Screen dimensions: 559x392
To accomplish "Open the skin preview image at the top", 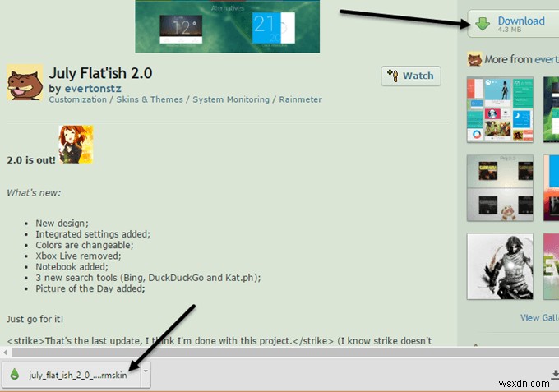I will click(228, 26).
